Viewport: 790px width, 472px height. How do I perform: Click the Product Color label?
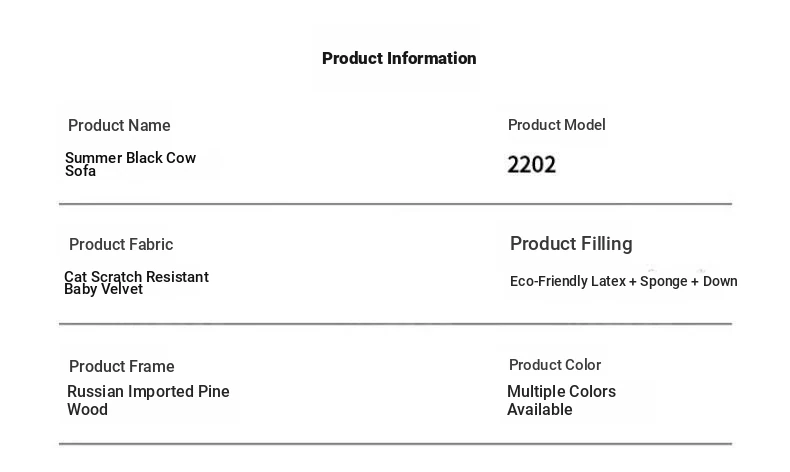pos(554,365)
